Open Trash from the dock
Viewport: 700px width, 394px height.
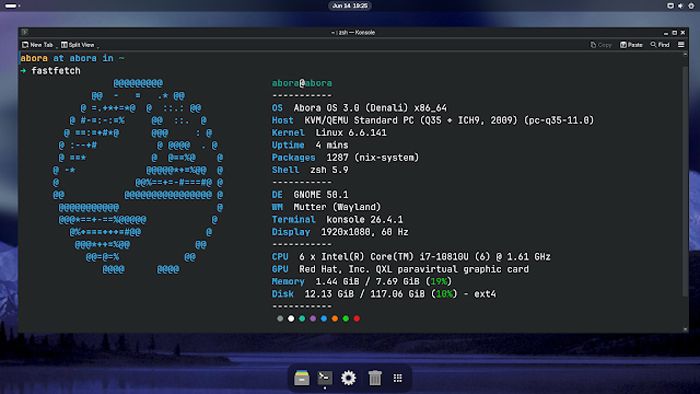[375, 377]
